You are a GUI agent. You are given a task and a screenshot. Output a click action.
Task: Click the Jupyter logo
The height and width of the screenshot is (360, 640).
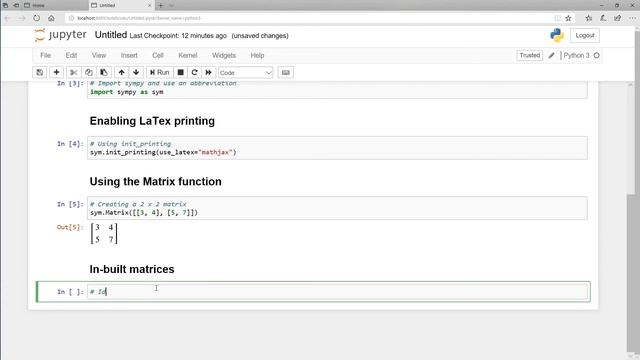tap(61, 35)
